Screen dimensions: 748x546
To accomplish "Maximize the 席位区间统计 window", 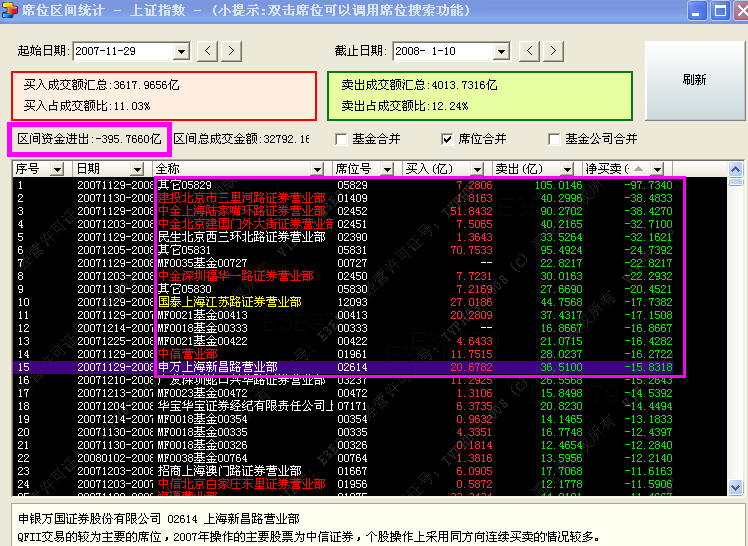I will coord(720,12).
